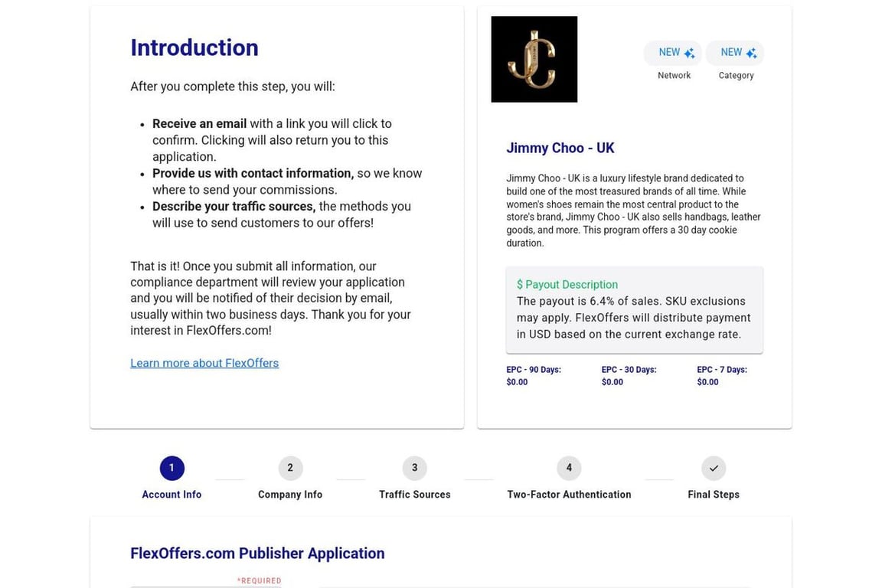Select step 4 Two-Factor Authentication circle

click(x=569, y=468)
